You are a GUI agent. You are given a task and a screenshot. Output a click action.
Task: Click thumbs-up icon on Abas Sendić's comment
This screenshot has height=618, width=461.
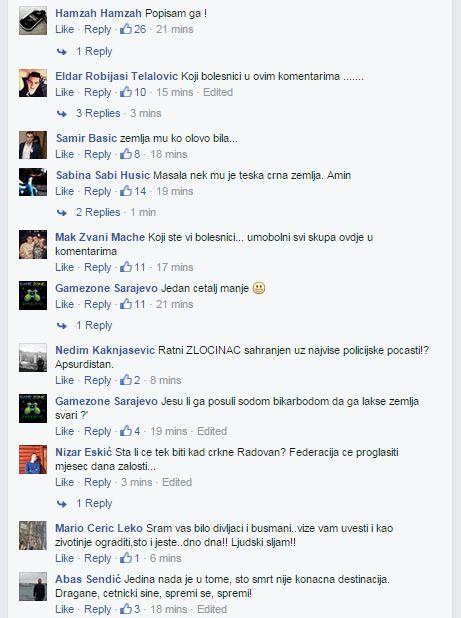pos(126,609)
